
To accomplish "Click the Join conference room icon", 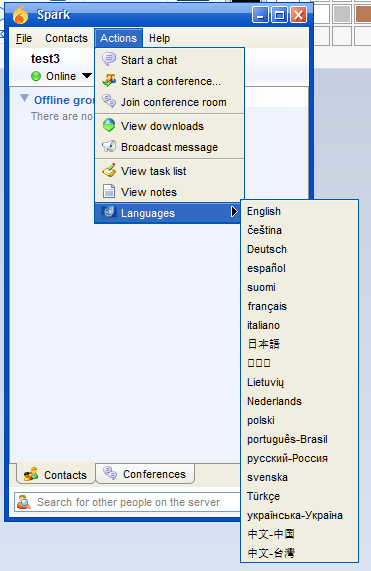I will coord(109,101).
